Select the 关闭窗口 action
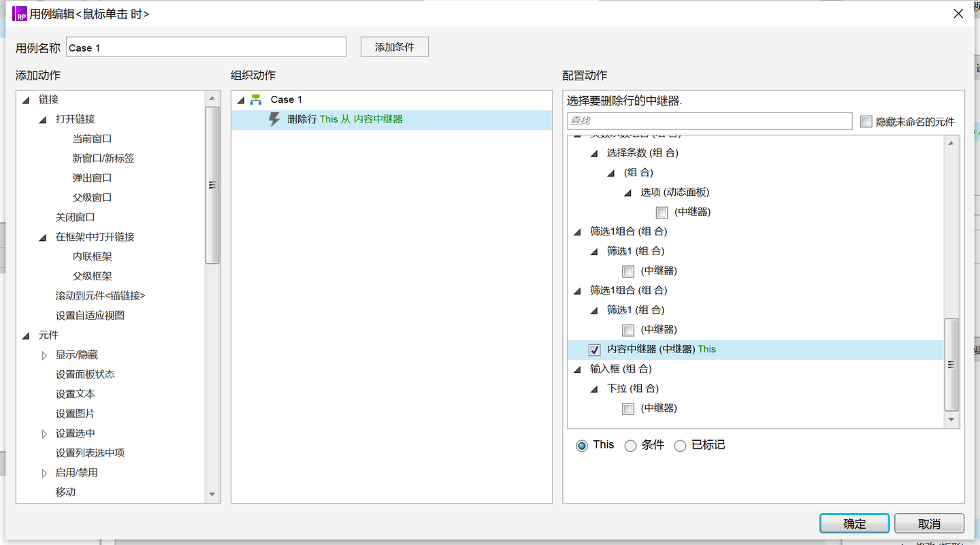This screenshot has width=980, height=545. pyautogui.click(x=76, y=218)
